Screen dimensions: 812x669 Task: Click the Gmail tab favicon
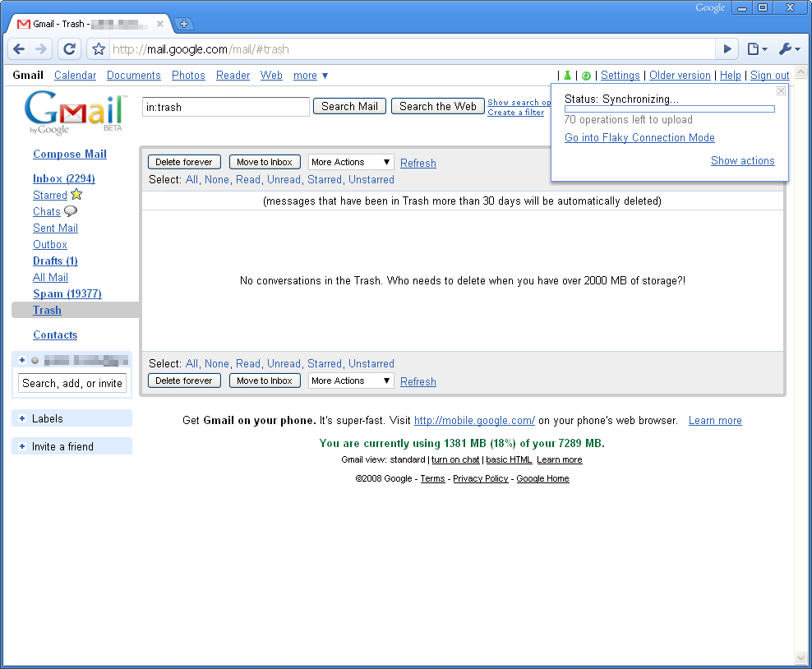point(23,24)
